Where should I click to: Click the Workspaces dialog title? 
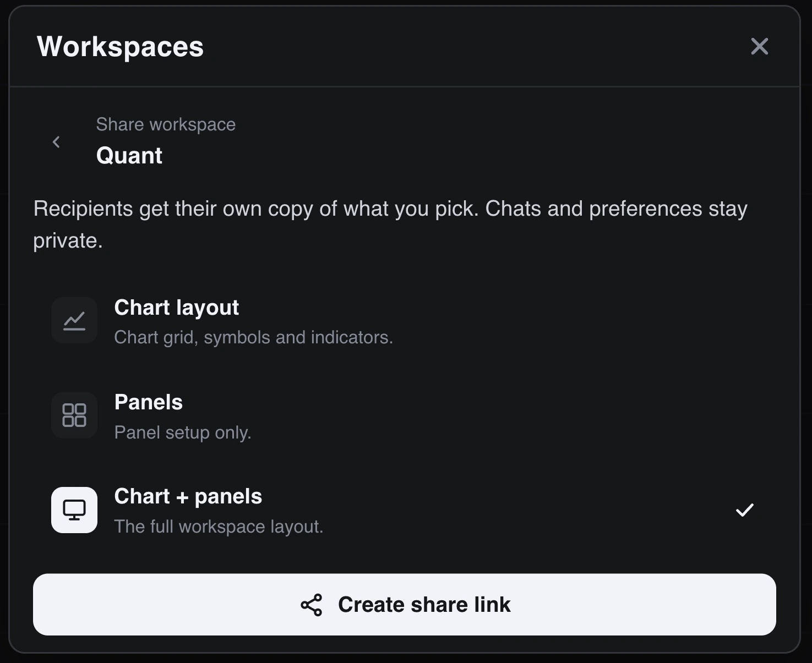click(120, 46)
